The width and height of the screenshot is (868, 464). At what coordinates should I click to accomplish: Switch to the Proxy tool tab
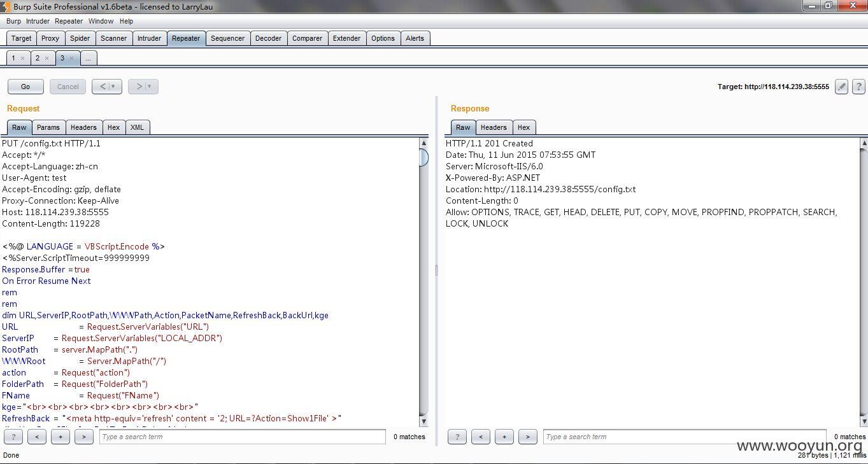coord(50,38)
